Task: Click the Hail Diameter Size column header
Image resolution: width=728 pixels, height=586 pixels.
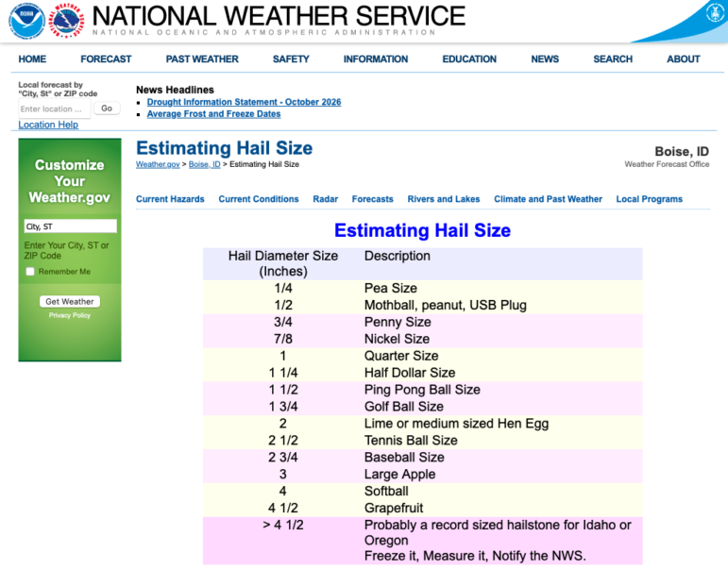Action: tap(283, 263)
